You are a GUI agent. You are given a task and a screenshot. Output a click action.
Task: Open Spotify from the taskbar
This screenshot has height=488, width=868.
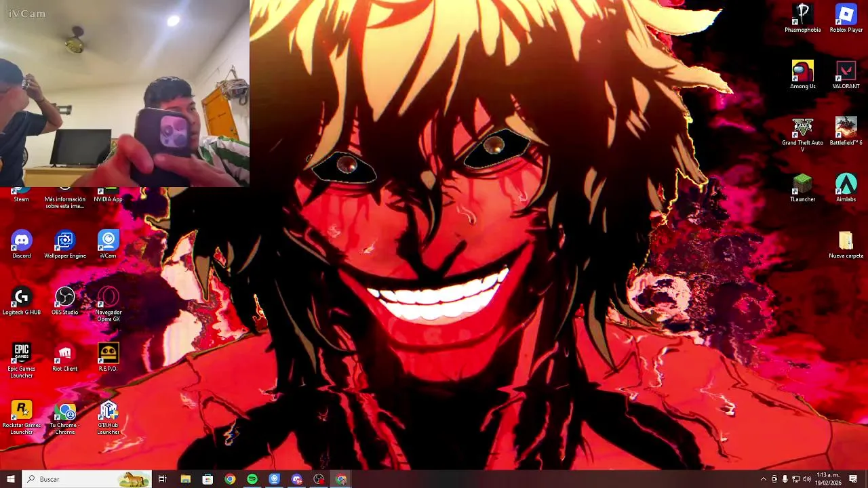[x=252, y=479]
